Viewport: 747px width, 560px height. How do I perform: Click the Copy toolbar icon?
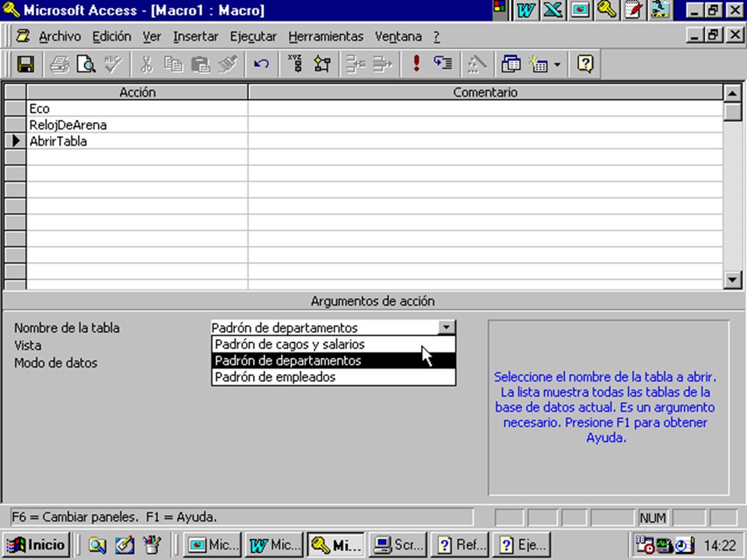pos(174,64)
